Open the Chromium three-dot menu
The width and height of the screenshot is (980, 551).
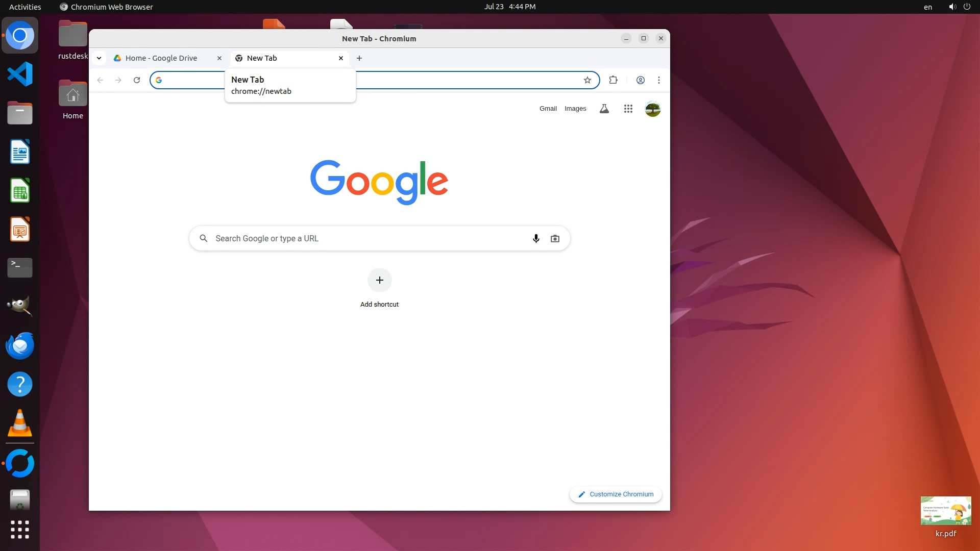659,80
